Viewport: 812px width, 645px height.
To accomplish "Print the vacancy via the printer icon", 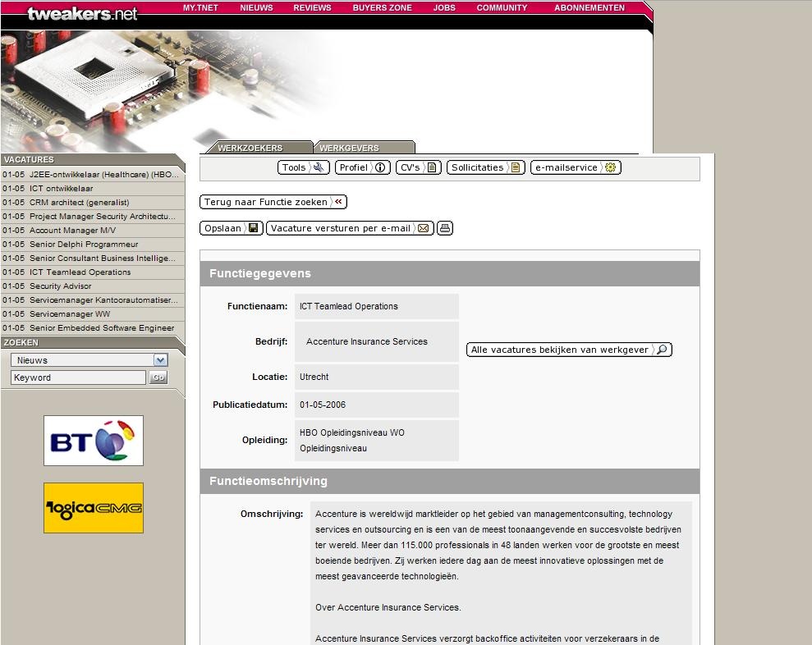I will point(443,228).
